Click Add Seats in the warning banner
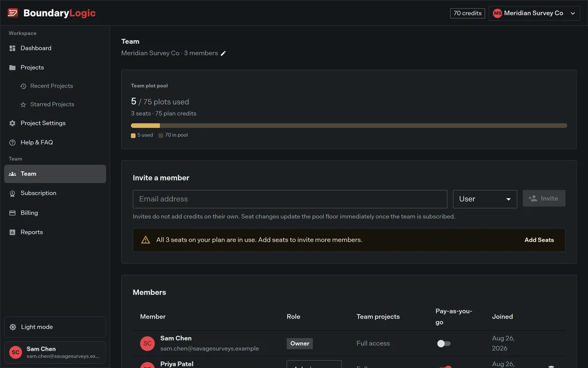 tap(539, 240)
